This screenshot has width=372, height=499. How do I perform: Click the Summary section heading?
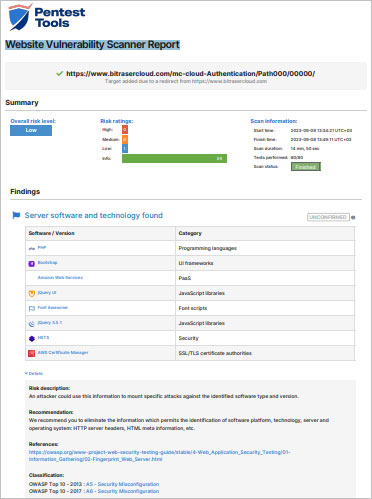22,103
